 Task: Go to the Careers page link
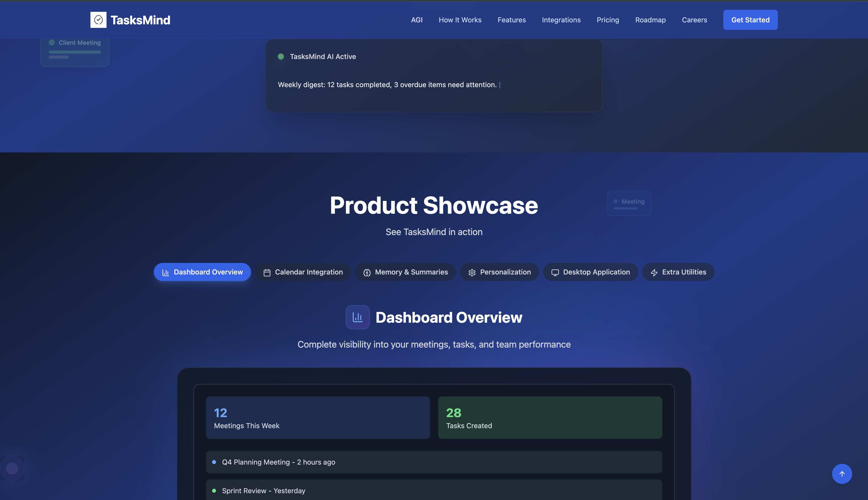tap(694, 20)
